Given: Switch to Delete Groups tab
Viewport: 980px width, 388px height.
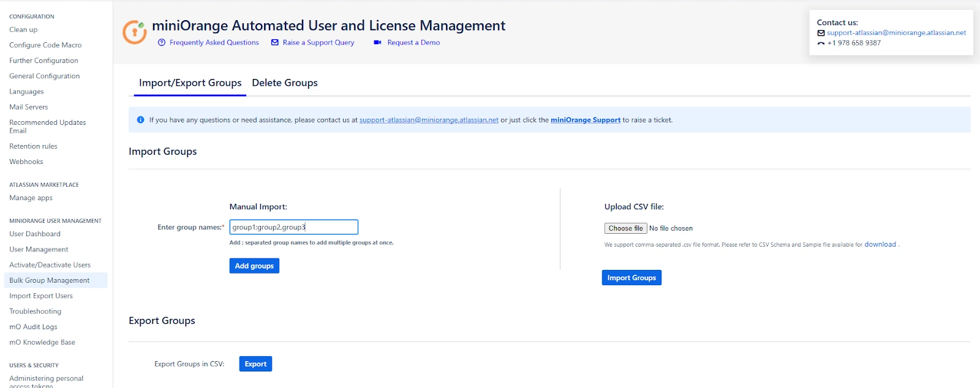Looking at the screenshot, I should tap(285, 83).
